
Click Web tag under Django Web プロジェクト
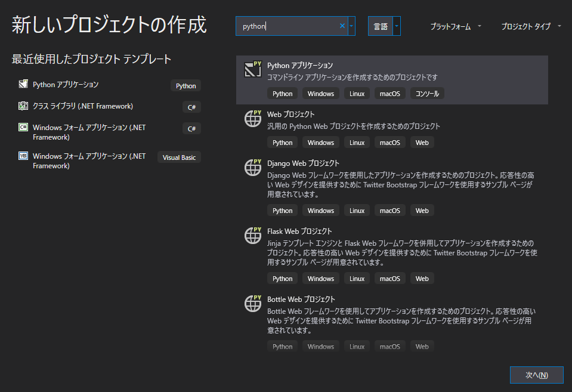coord(422,211)
